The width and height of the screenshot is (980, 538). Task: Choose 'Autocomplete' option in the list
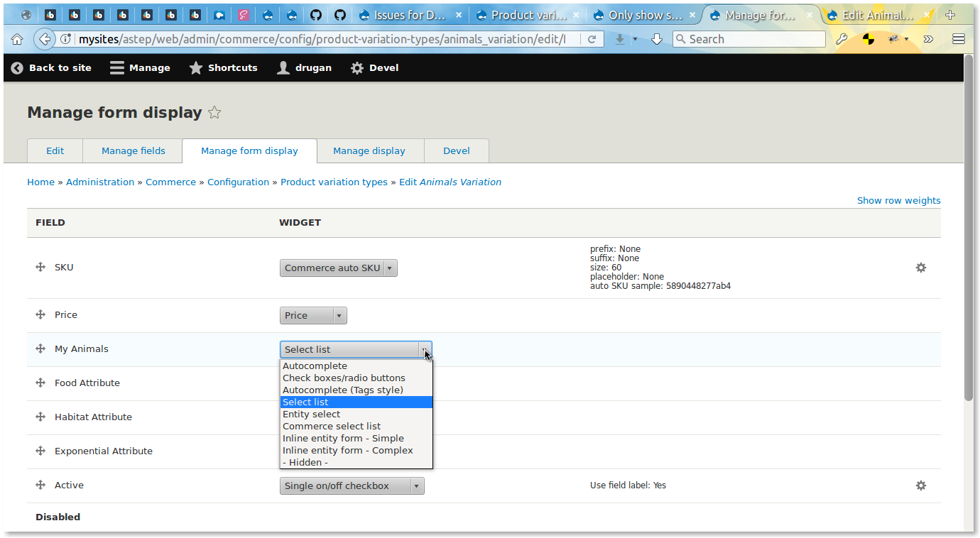pyautogui.click(x=356, y=366)
